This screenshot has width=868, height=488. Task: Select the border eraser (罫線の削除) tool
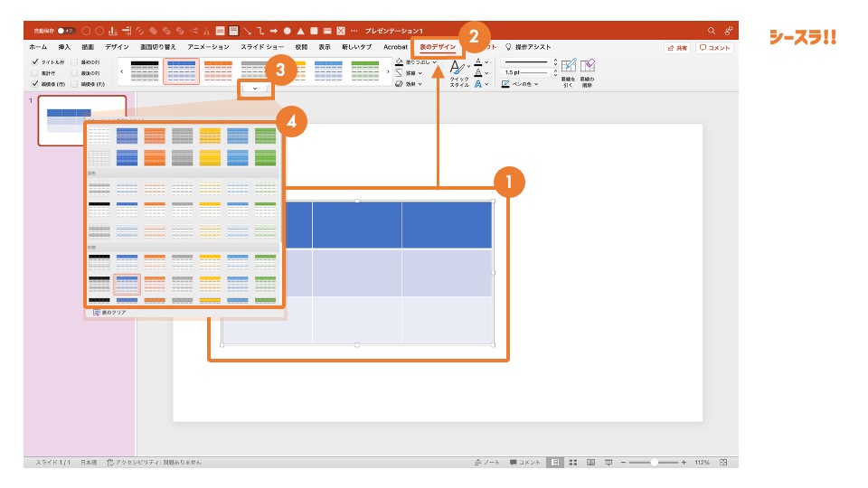pos(588,67)
